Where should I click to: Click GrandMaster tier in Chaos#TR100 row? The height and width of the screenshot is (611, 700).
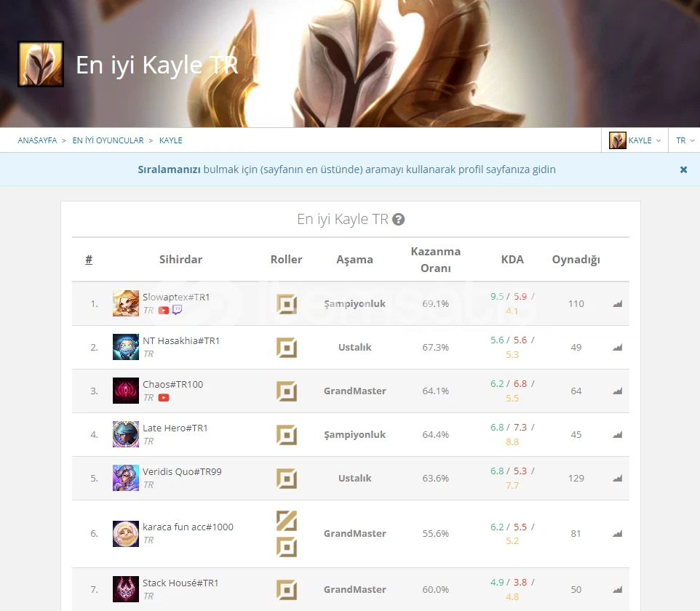355,391
